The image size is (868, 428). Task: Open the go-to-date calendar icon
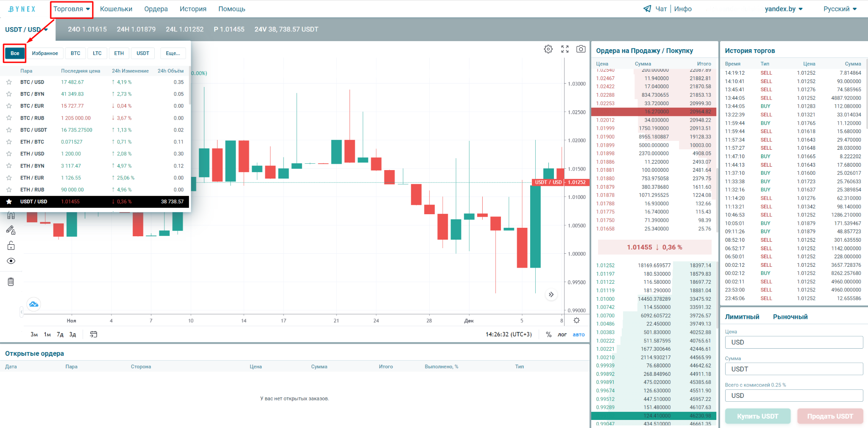[93, 334]
